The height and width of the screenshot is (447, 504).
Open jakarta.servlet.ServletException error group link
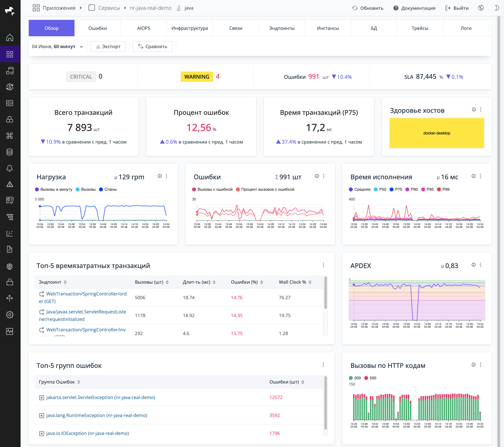pyautogui.click(x=101, y=397)
